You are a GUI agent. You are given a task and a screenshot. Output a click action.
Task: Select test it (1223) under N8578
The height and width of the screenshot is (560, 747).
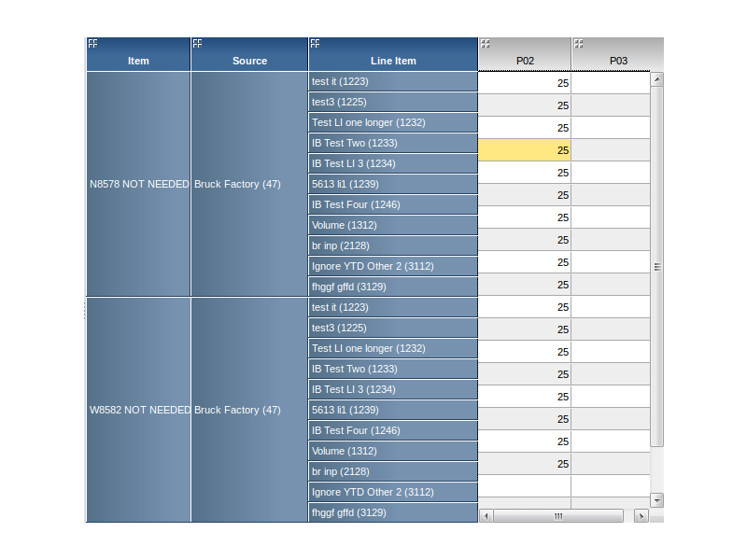tap(393, 81)
